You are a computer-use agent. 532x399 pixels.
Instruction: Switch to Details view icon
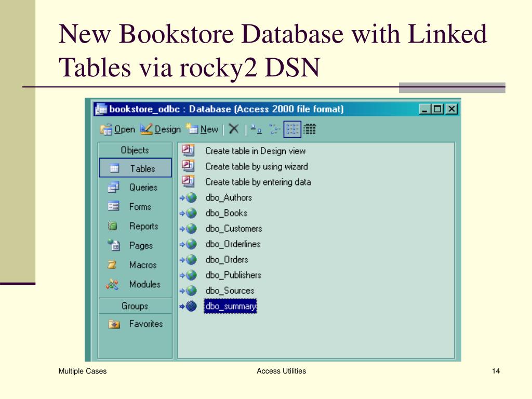click(310, 129)
